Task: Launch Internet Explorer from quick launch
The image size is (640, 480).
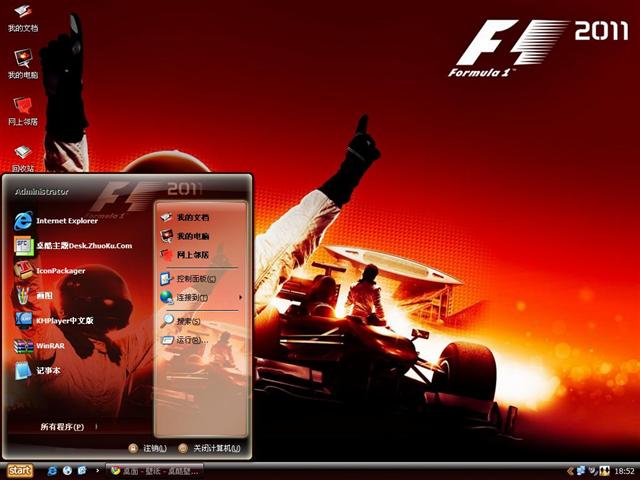Action: point(52,471)
